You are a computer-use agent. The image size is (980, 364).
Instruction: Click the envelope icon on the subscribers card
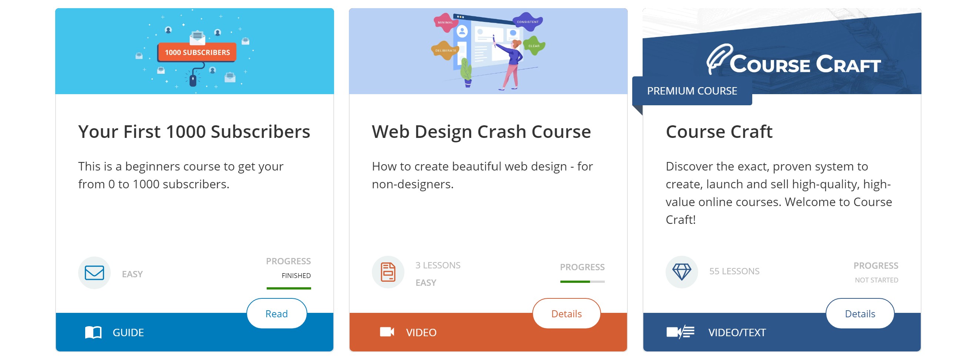click(x=94, y=272)
